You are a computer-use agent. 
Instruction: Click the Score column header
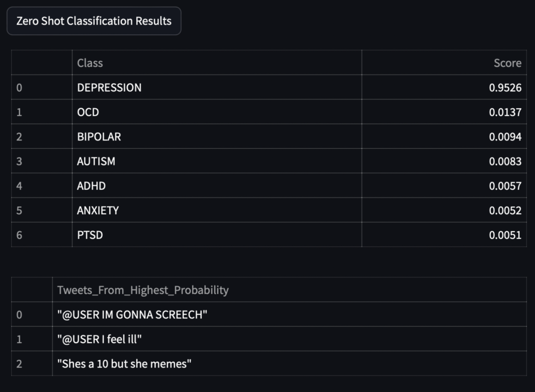[507, 63]
